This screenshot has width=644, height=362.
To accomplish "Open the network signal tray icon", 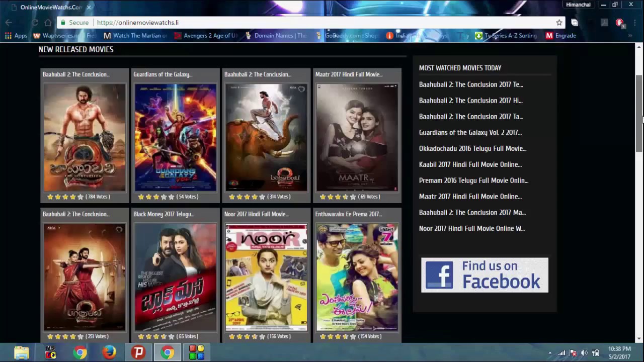I will (x=561, y=353).
